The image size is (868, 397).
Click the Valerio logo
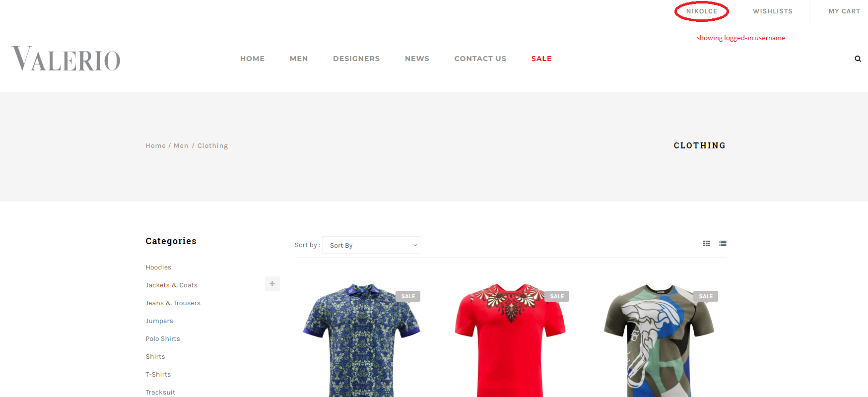[x=66, y=59]
